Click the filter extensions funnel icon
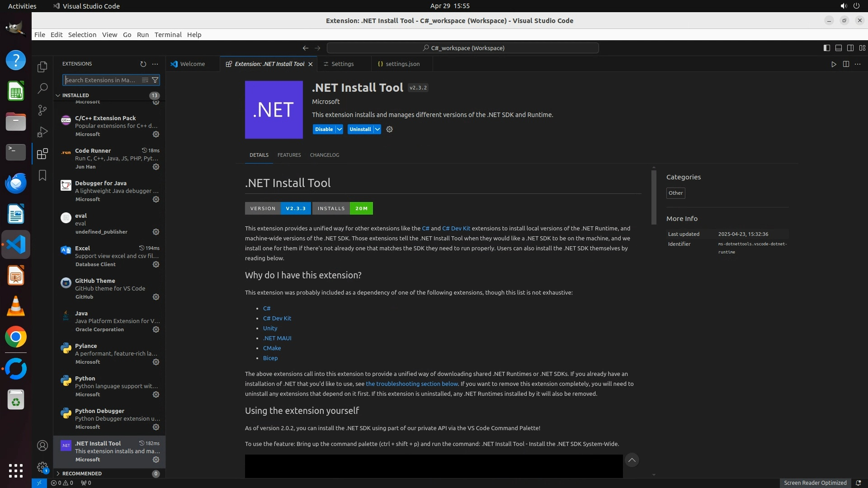This screenshot has height=488, width=868. (155, 80)
